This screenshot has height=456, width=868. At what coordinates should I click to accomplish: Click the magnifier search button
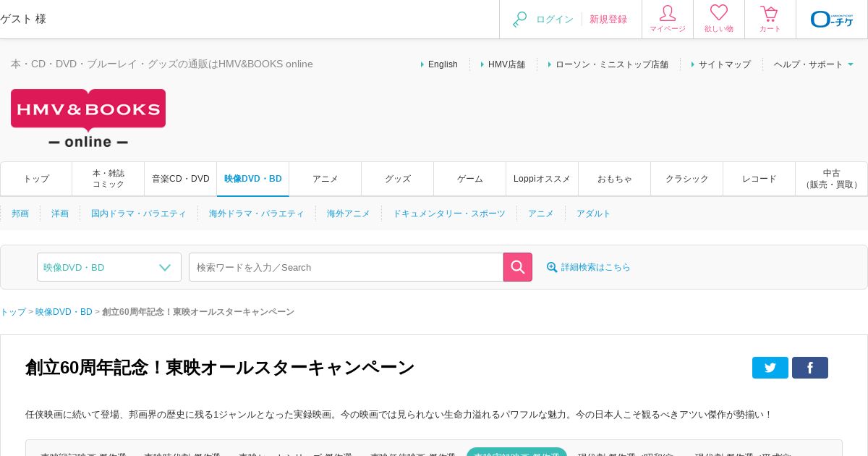(518, 267)
